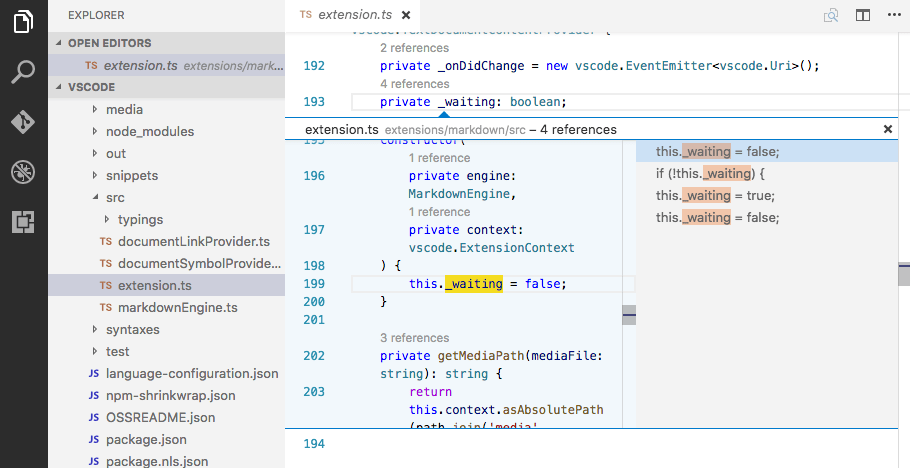Open the Extensions view icon
The width and height of the screenshot is (912, 468).
pos(23,222)
